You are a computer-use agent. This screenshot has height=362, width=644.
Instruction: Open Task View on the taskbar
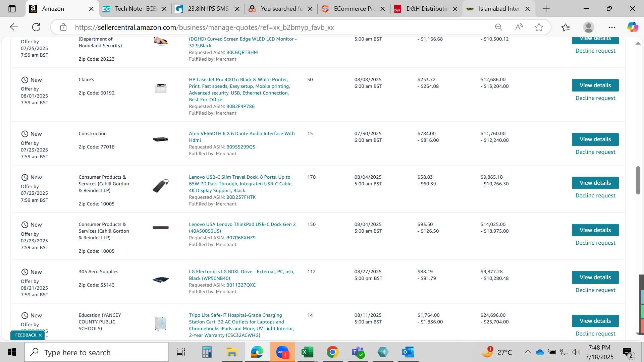(181, 352)
